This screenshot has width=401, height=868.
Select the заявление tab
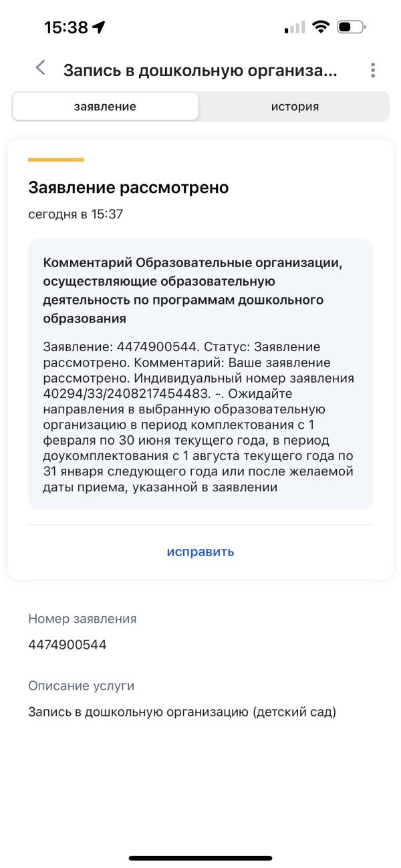[105, 107]
